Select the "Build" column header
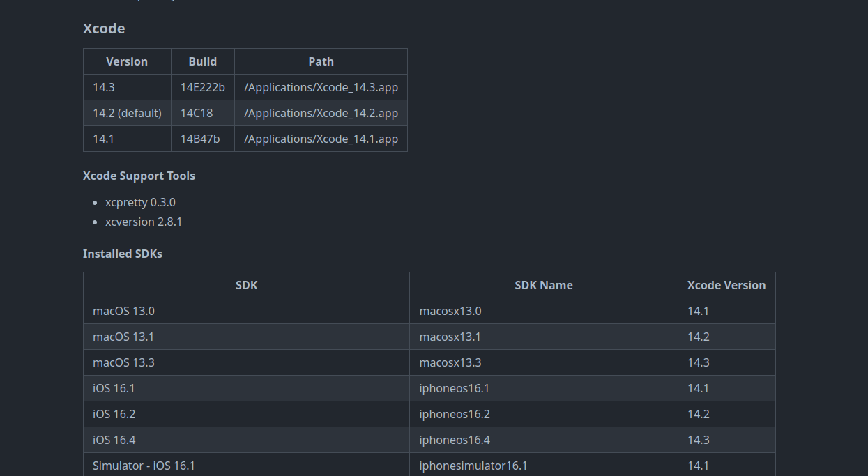The image size is (868, 476). pyautogui.click(x=203, y=61)
